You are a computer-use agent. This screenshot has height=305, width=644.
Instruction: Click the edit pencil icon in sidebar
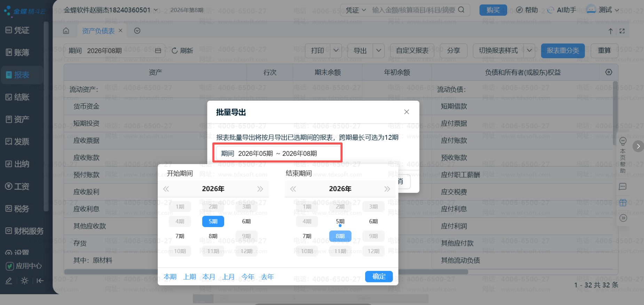(9, 281)
